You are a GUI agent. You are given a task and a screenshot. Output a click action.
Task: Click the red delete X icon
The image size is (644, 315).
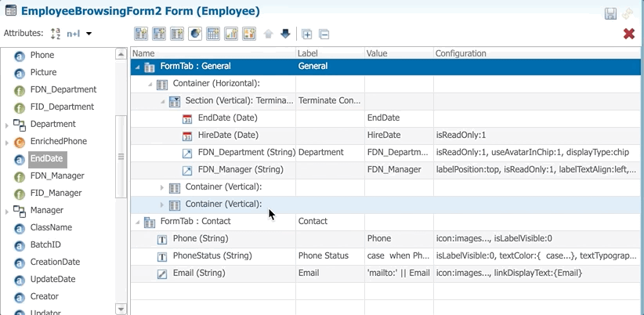629,34
